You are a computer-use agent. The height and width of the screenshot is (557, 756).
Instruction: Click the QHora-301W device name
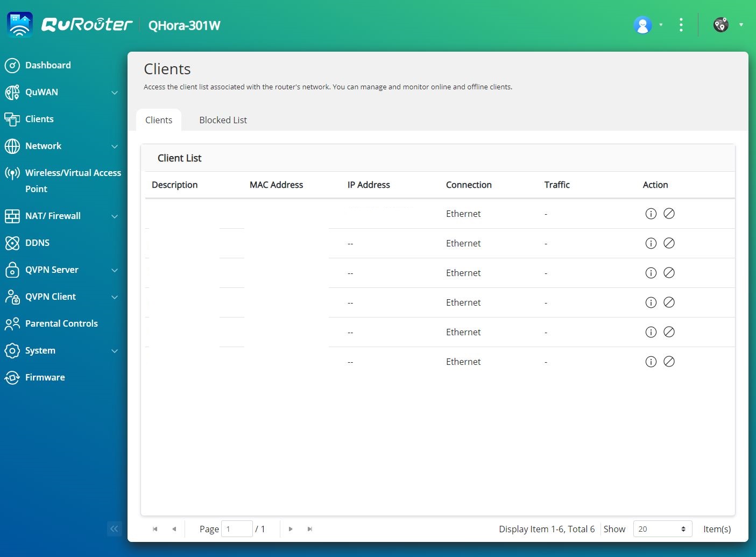click(x=184, y=25)
